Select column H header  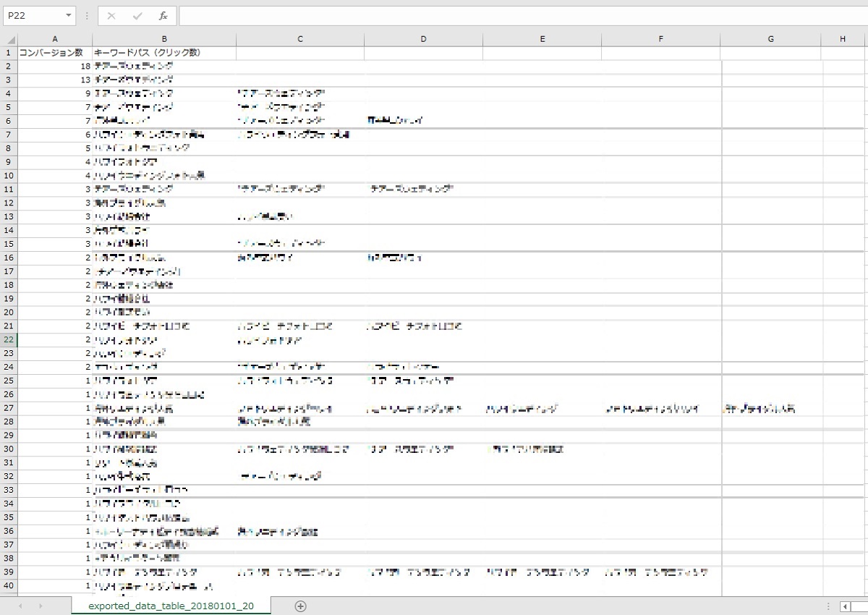point(843,39)
